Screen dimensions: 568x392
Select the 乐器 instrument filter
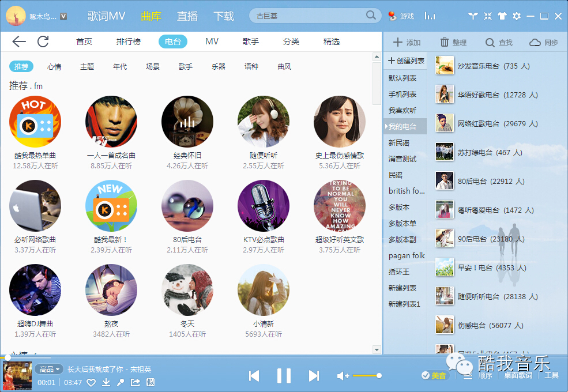219,67
